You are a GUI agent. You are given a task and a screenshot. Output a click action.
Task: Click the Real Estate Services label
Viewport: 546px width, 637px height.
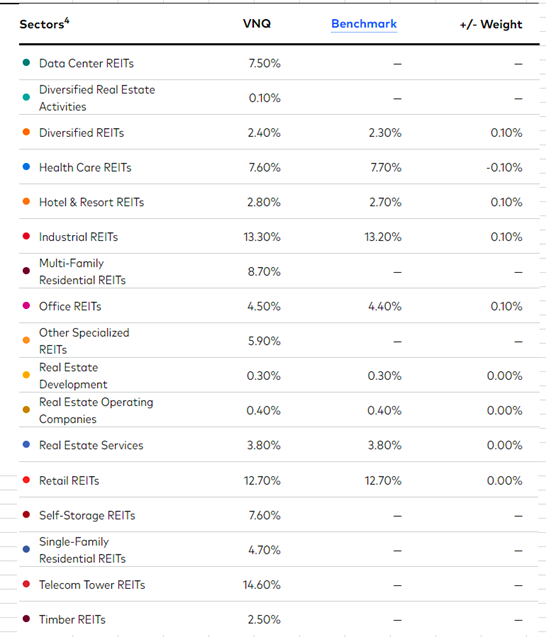(91, 445)
